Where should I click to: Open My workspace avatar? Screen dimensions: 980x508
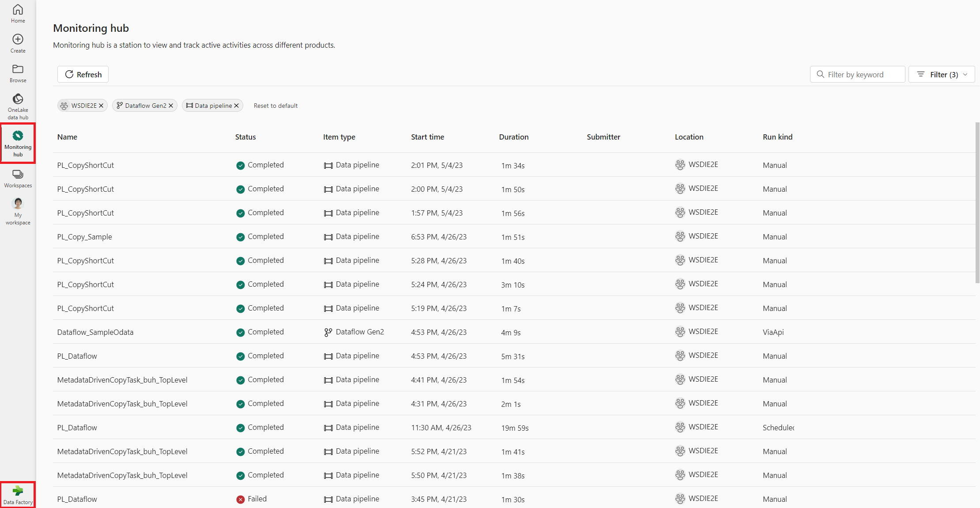point(18,211)
